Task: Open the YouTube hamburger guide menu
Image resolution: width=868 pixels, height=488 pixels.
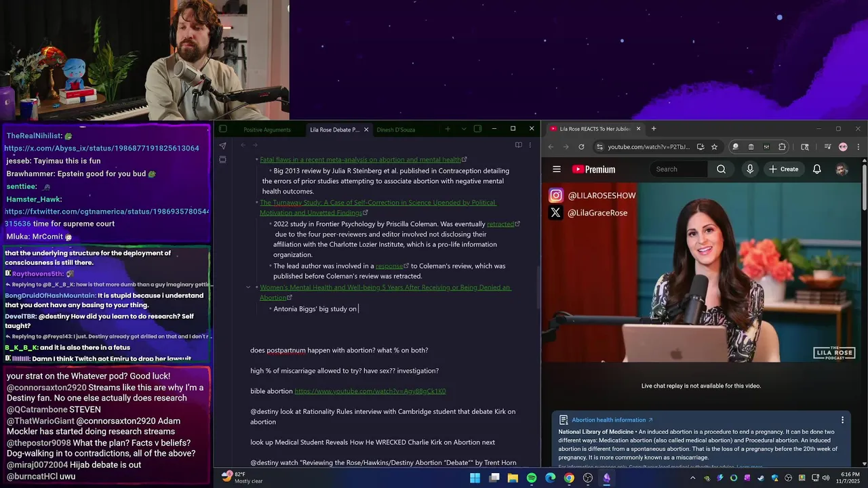Action: point(557,169)
